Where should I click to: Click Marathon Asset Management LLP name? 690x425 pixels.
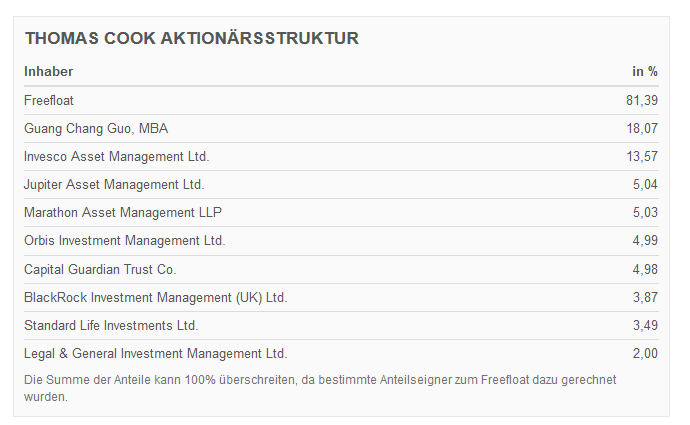pyautogui.click(x=123, y=212)
